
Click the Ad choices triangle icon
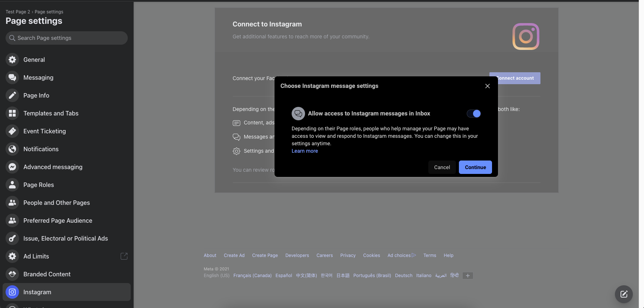(x=414, y=255)
